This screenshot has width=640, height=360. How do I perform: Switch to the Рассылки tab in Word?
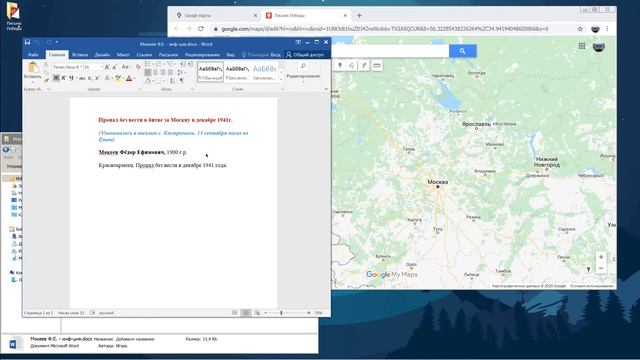click(168, 55)
